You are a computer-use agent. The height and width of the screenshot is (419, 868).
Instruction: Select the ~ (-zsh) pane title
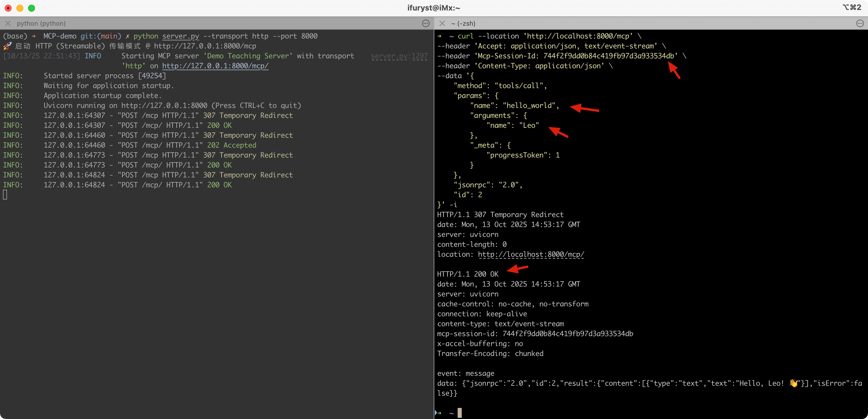pos(463,23)
